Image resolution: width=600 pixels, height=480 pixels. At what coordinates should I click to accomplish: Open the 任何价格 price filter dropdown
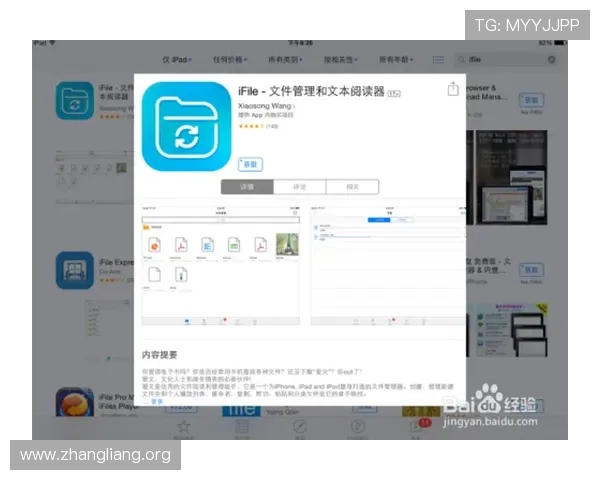[x=230, y=60]
